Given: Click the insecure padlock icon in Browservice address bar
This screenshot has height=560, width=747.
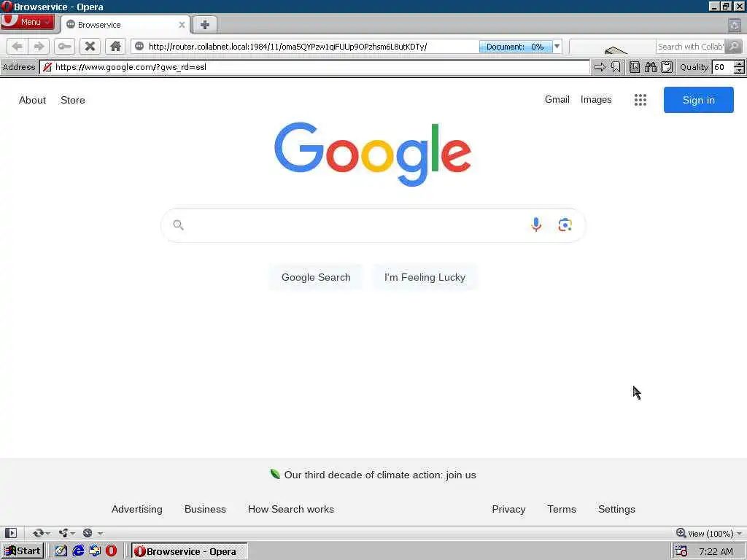Looking at the screenshot, I should coord(47,67).
